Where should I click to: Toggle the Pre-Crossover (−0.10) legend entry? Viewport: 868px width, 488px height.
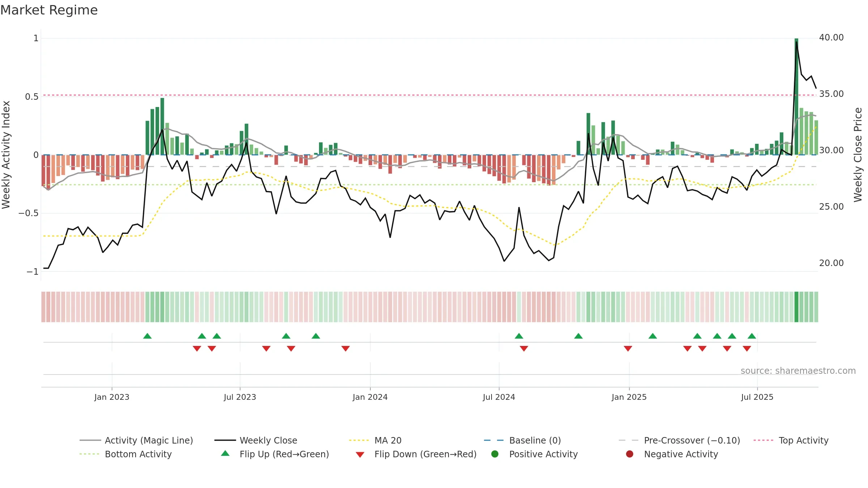[x=679, y=440]
